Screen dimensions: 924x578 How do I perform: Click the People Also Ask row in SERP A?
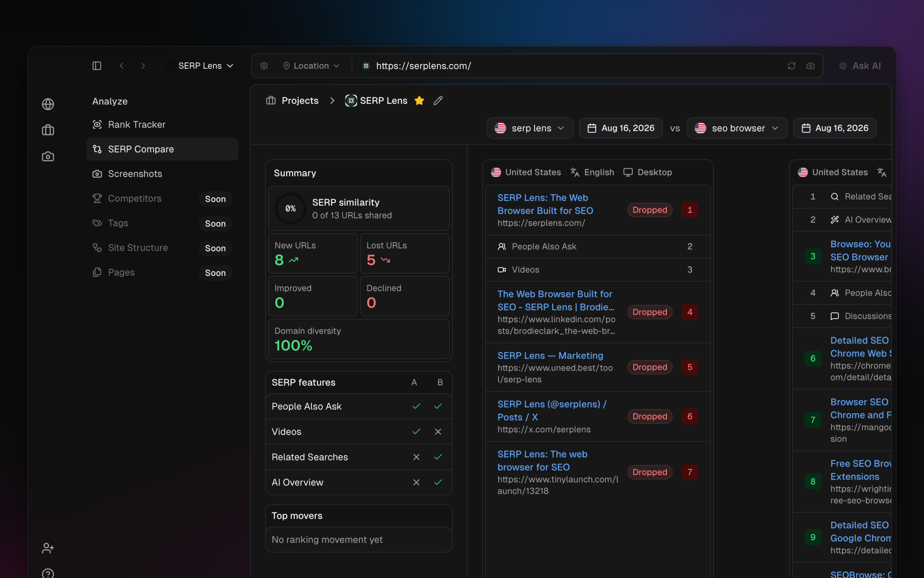[598, 247]
